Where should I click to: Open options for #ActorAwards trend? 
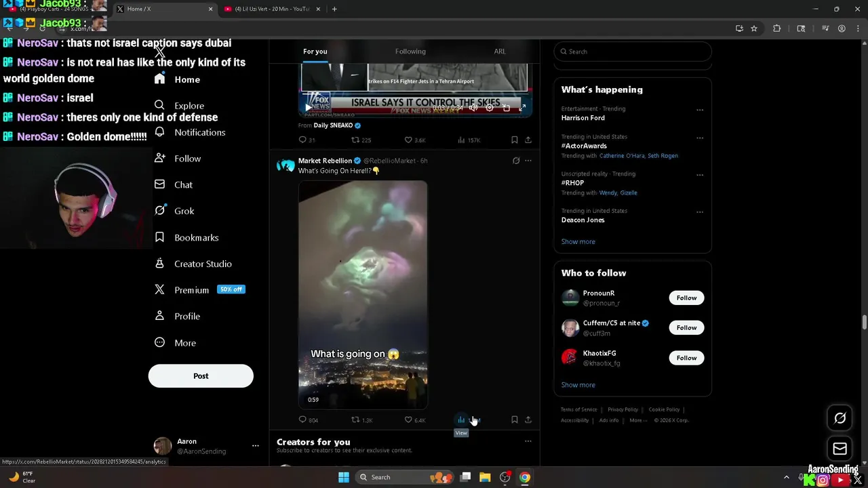tap(700, 138)
